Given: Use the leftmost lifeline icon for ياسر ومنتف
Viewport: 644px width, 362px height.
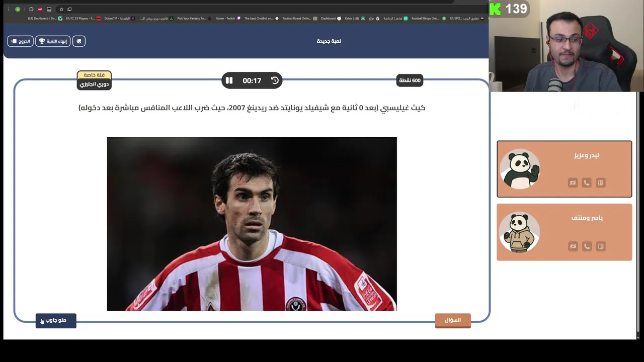Looking at the screenshot, I should tap(573, 246).
